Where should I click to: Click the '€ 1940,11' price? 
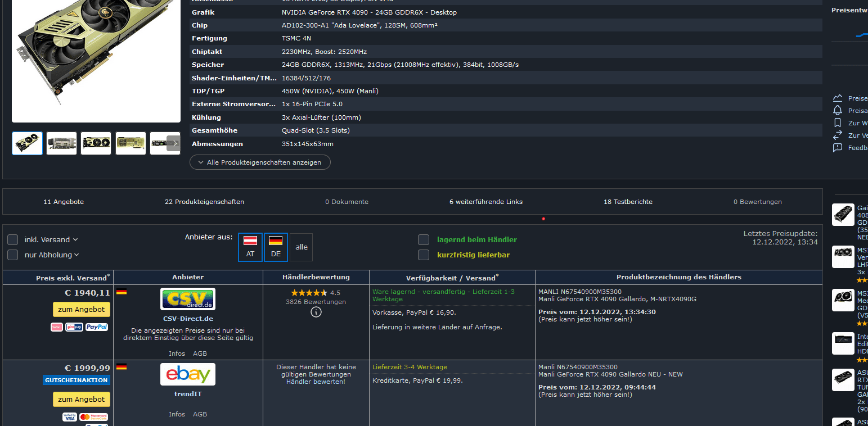click(x=87, y=293)
